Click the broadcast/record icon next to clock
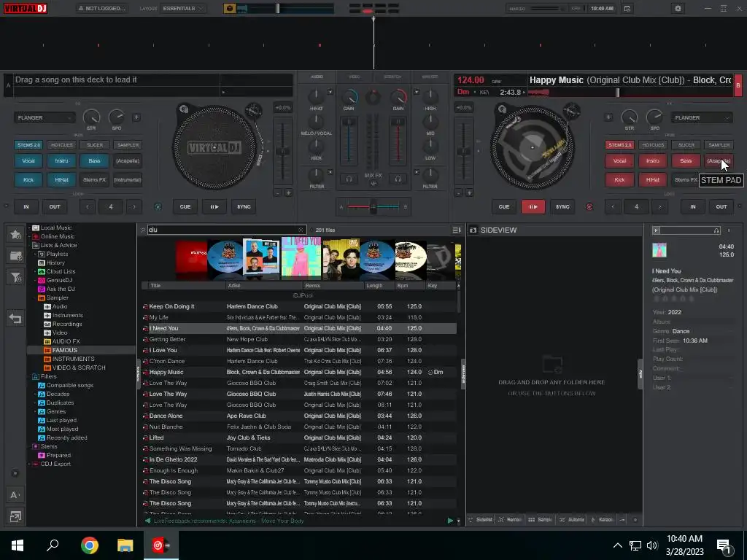Screen dimensions: 747x560 pos(627,9)
